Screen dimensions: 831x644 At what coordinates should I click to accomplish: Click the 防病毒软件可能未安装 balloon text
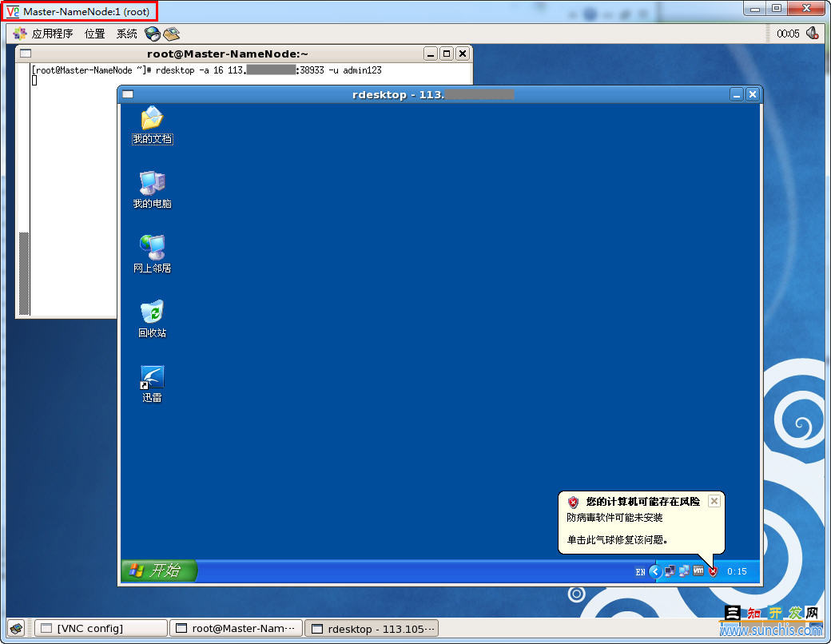coord(614,517)
